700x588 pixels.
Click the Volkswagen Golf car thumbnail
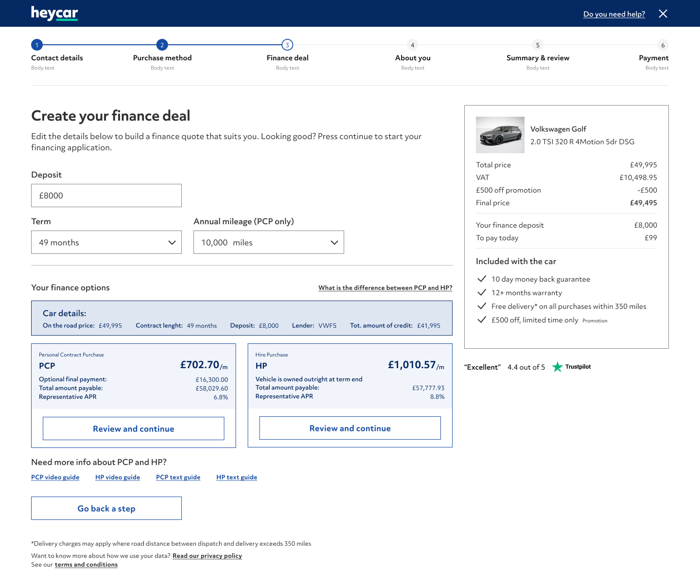pyautogui.click(x=500, y=135)
